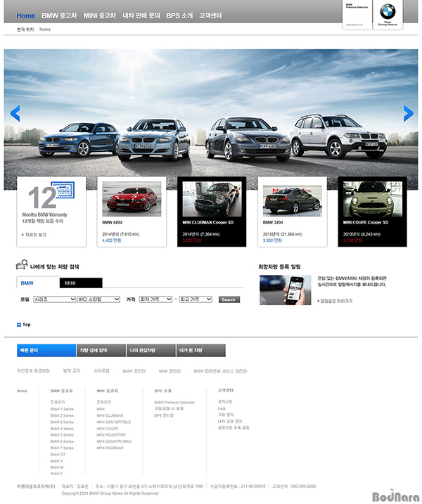Screen dimensions: 422x504
Task: Click the 자세히 보기 warranty link
Action: pyautogui.click(x=34, y=235)
